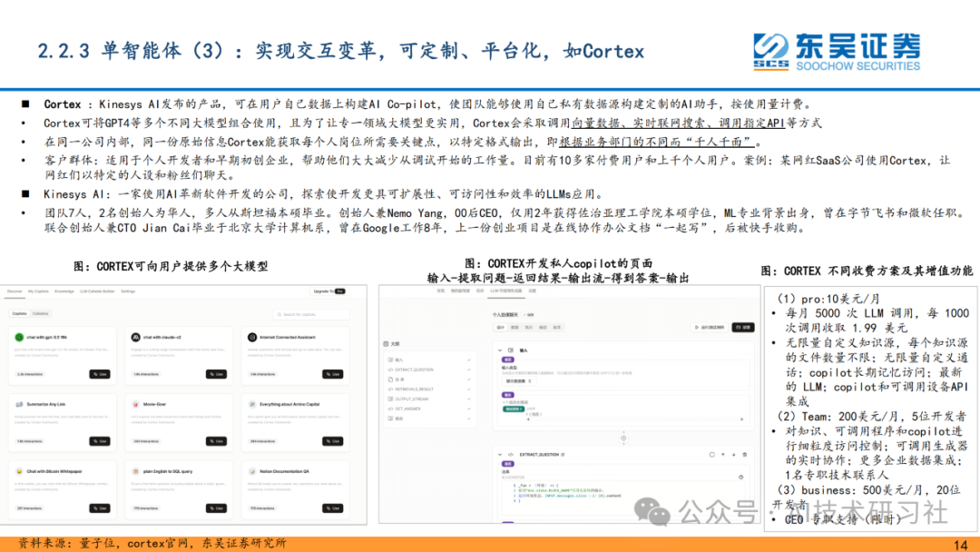This screenshot has width=980, height=552.
Task: Delete the EXTRACT_QUESTION block via trash icon
Action: click(745, 455)
